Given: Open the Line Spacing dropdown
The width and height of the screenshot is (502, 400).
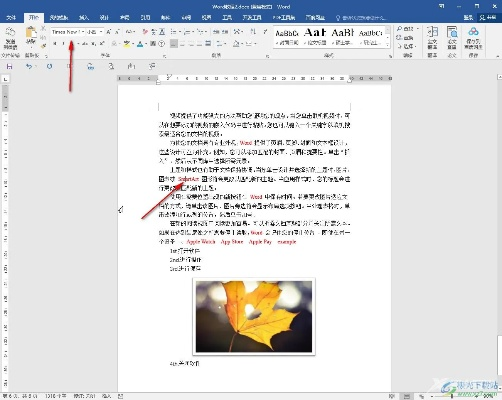Looking at the screenshot, I should 221,44.
